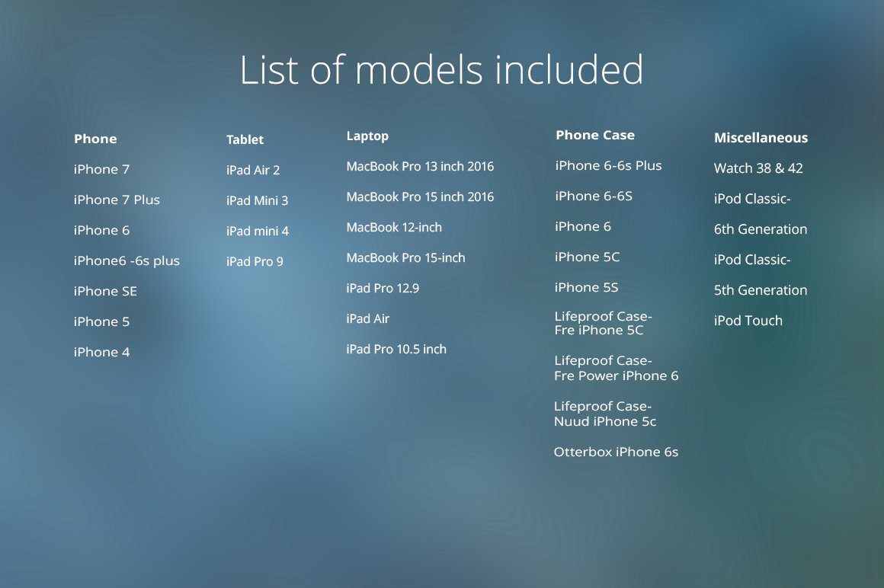Image resolution: width=884 pixels, height=588 pixels.
Task: Select the 'MacBook 12-inch' entry
Action: (x=394, y=228)
